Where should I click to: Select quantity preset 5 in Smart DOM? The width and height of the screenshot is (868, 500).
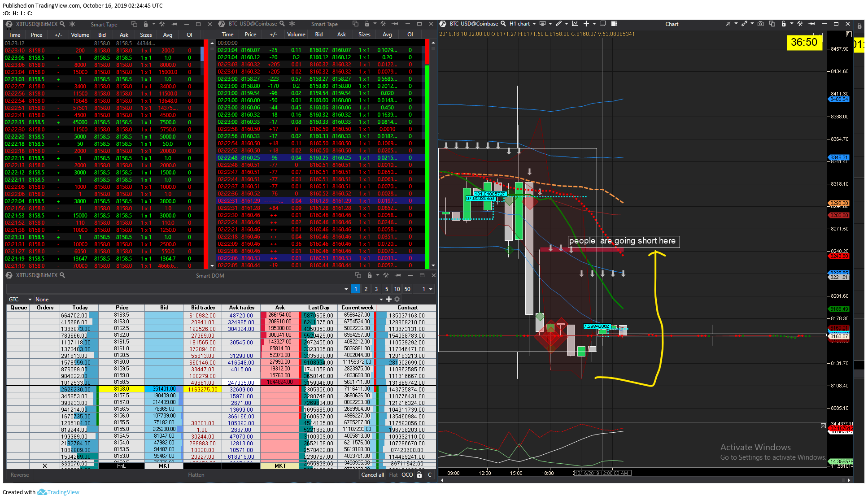click(x=387, y=289)
